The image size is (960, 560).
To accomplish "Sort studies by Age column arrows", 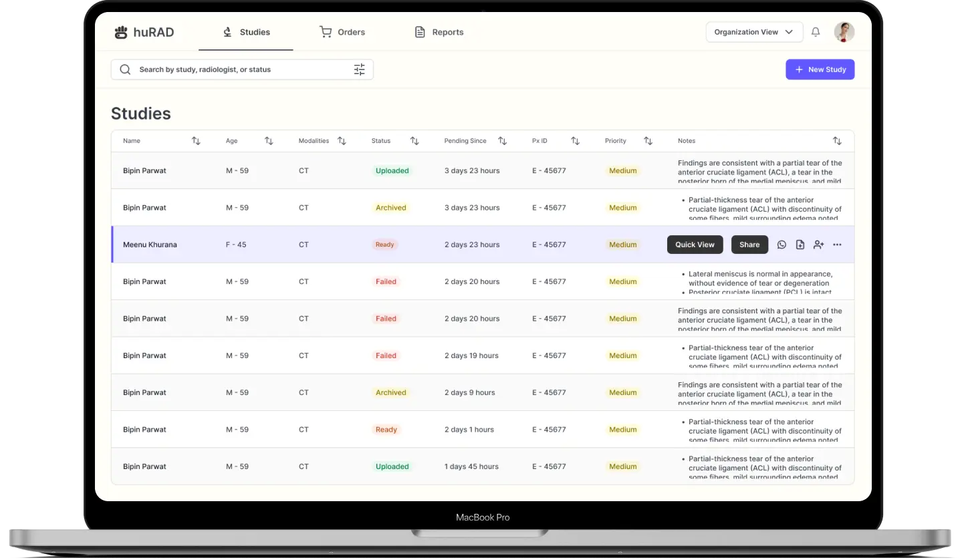I will [x=269, y=141].
